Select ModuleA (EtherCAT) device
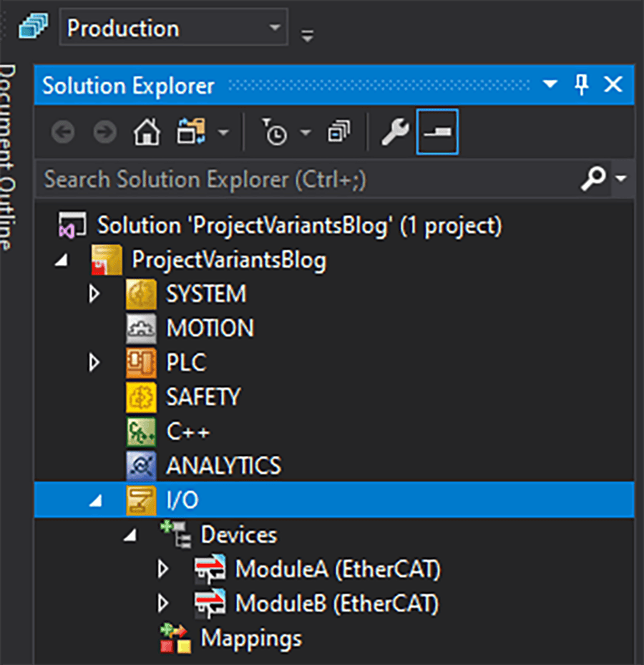This screenshot has height=665, width=644. point(338,569)
